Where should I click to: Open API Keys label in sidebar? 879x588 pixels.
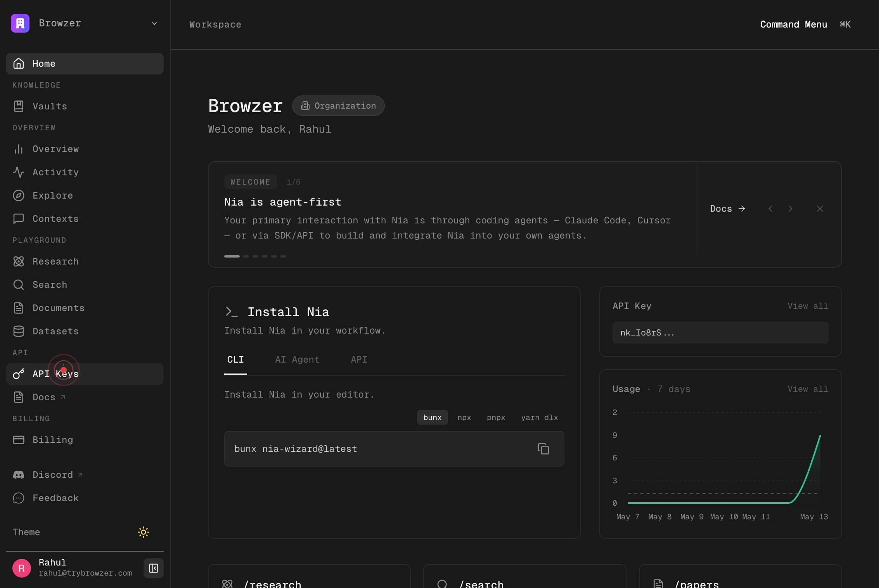coord(55,374)
